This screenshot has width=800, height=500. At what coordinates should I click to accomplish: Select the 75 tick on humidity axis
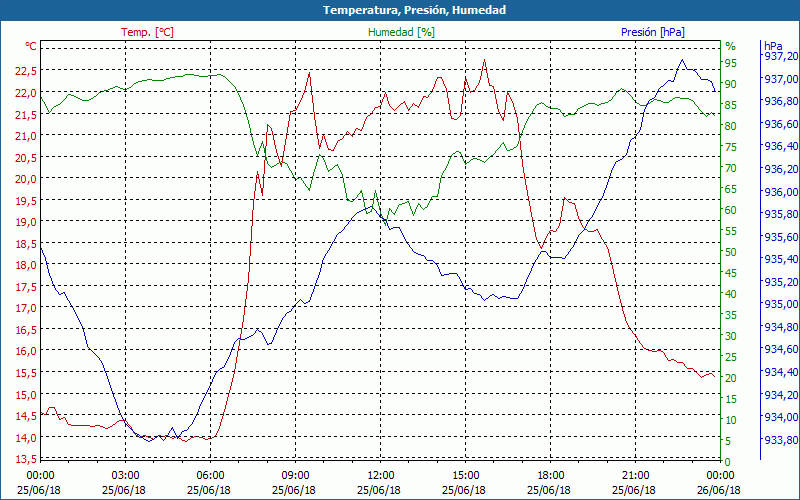[x=731, y=147]
